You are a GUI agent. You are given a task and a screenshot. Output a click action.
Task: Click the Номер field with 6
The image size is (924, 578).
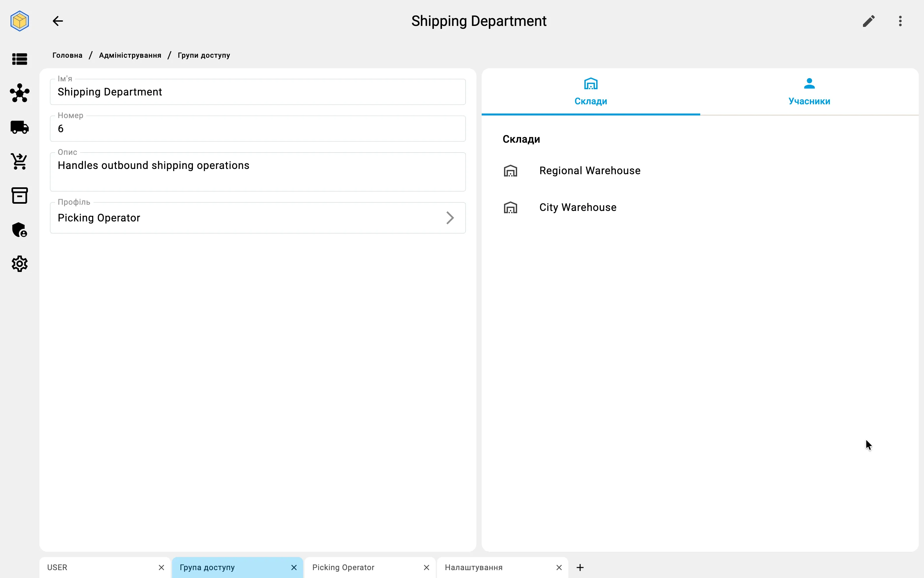click(258, 129)
